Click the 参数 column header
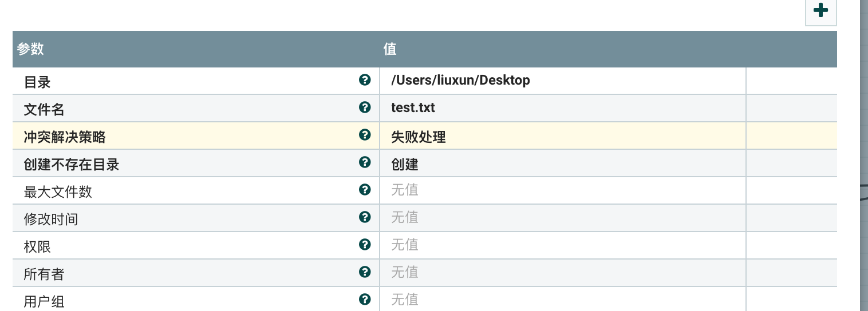Image resolution: width=868 pixels, height=311 pixels. 31,49
